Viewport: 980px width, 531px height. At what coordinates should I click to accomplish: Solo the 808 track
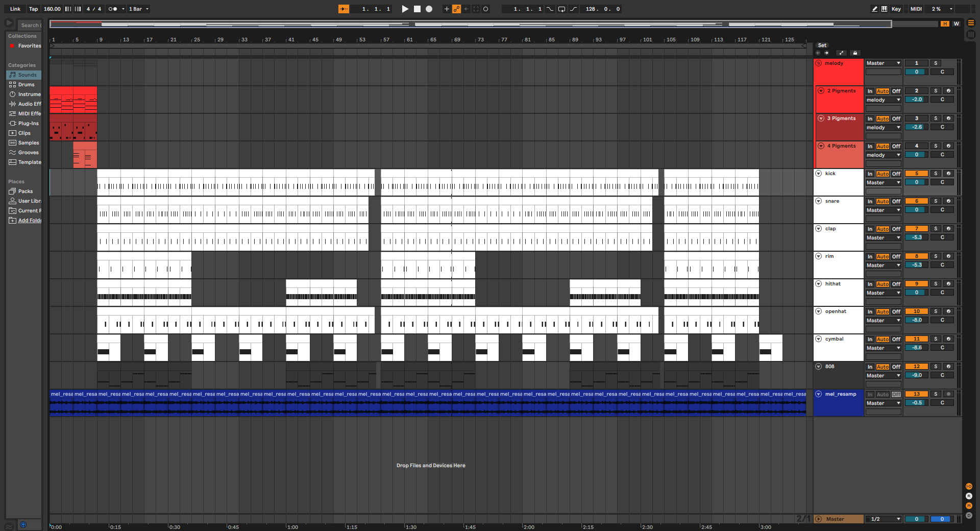pyautogui.click(x=936, y=367)
